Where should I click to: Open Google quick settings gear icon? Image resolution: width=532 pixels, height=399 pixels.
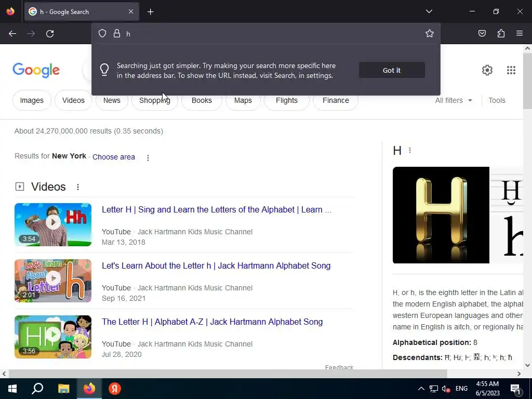487,70
